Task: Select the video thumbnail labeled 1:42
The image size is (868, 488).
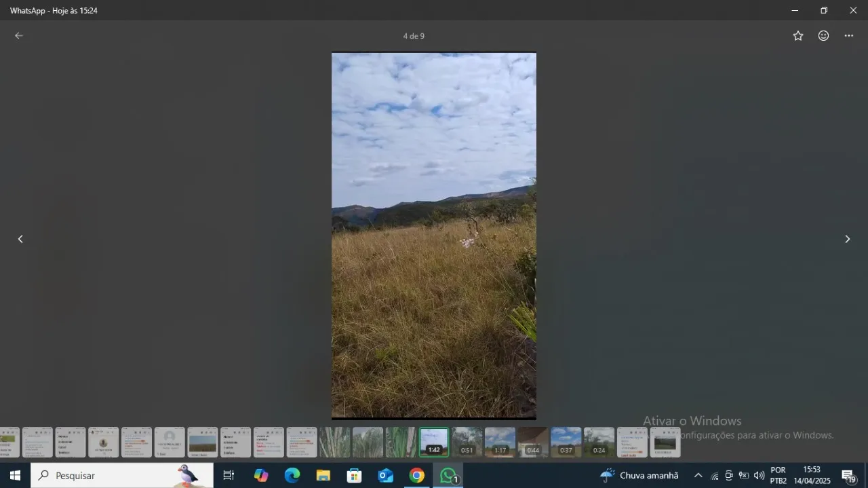Action: pos(434,442)
